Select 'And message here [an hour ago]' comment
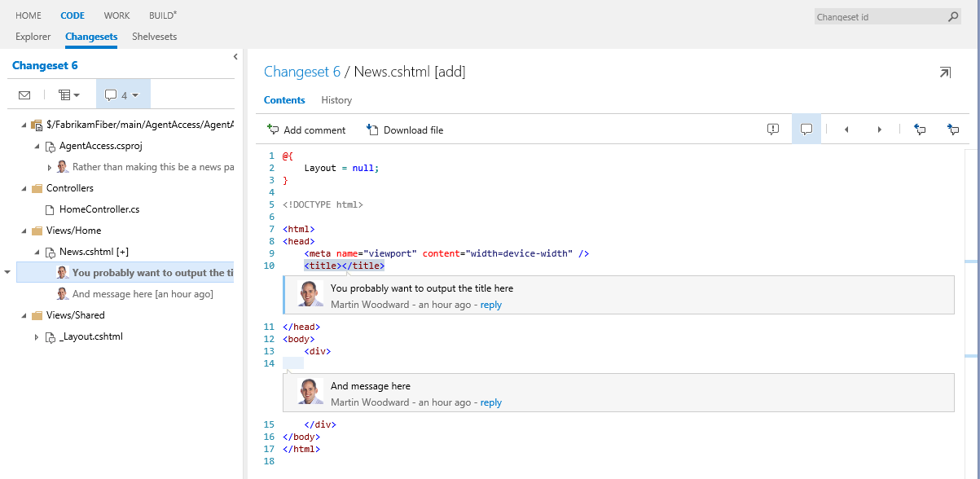This screenshot has height=479, width=980. [143, 294]
